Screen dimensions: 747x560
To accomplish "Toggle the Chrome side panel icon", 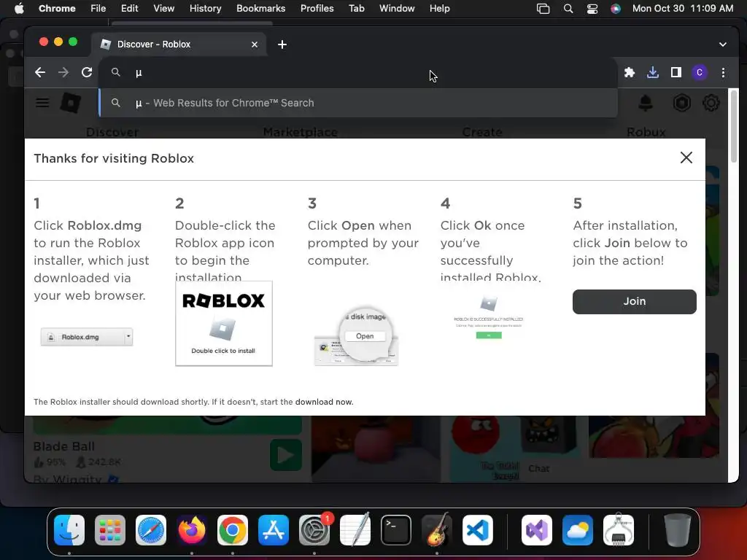I will 676,72.
